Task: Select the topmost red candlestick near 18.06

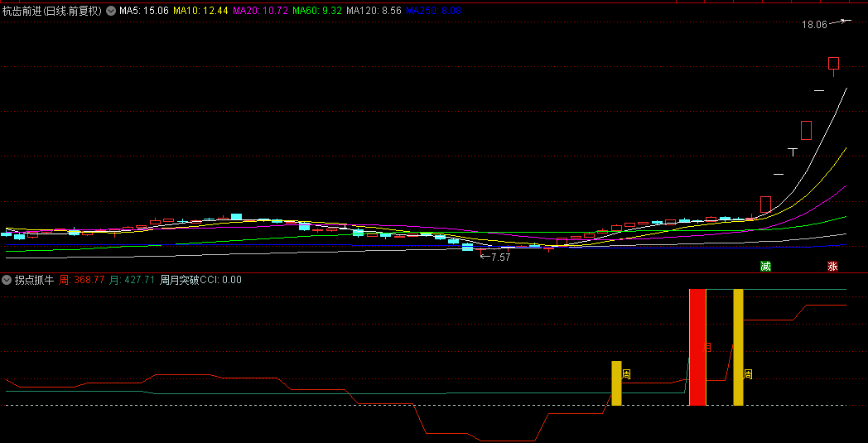Action: pos(833,64)
